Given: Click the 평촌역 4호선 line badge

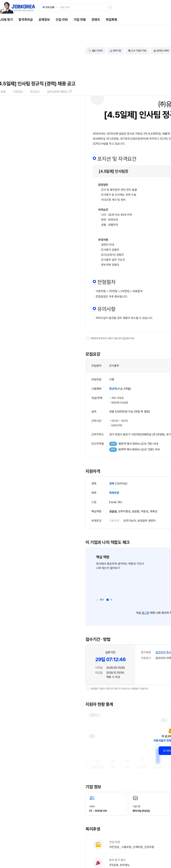Looking at the screenshot, I should click(x=113, y=444).
